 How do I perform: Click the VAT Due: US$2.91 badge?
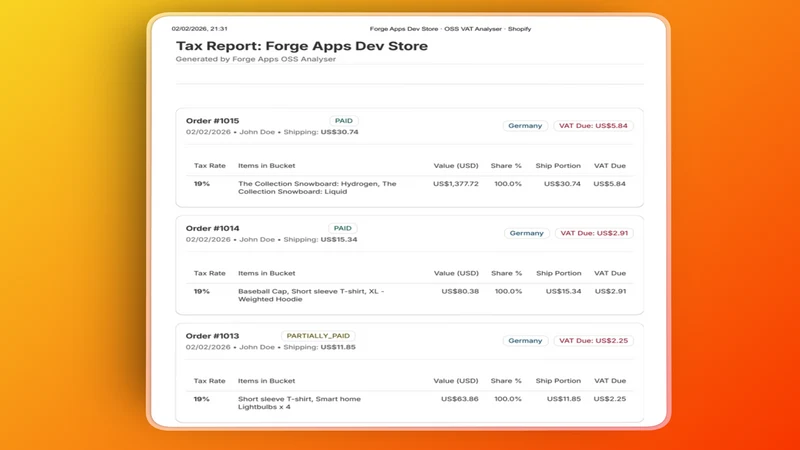click(x=594, y=233)
